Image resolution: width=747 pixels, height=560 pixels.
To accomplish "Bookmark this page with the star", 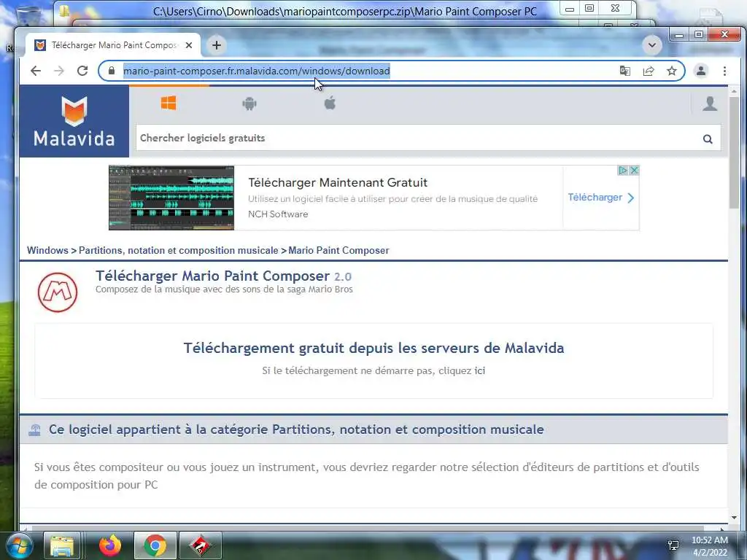I will (x=672, y=71).
